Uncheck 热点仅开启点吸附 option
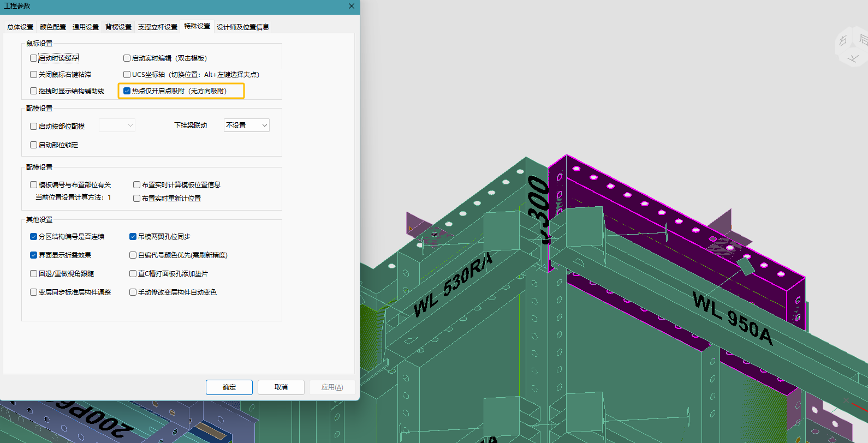This screenshot has height=443, width=868. point(127,91)
